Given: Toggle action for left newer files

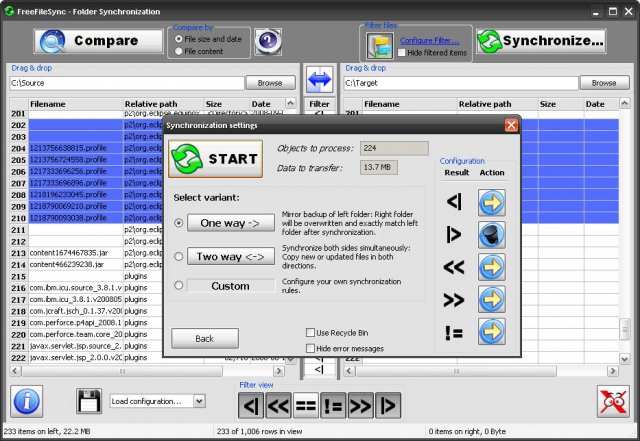Looking at the screenshot, I should (x=492, y=267).
